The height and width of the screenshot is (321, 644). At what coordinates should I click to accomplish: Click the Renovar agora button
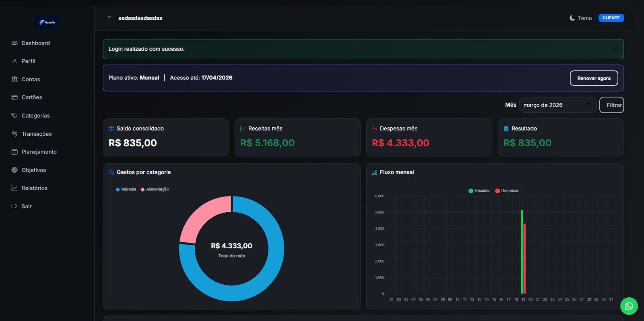[x=594, y=78]
